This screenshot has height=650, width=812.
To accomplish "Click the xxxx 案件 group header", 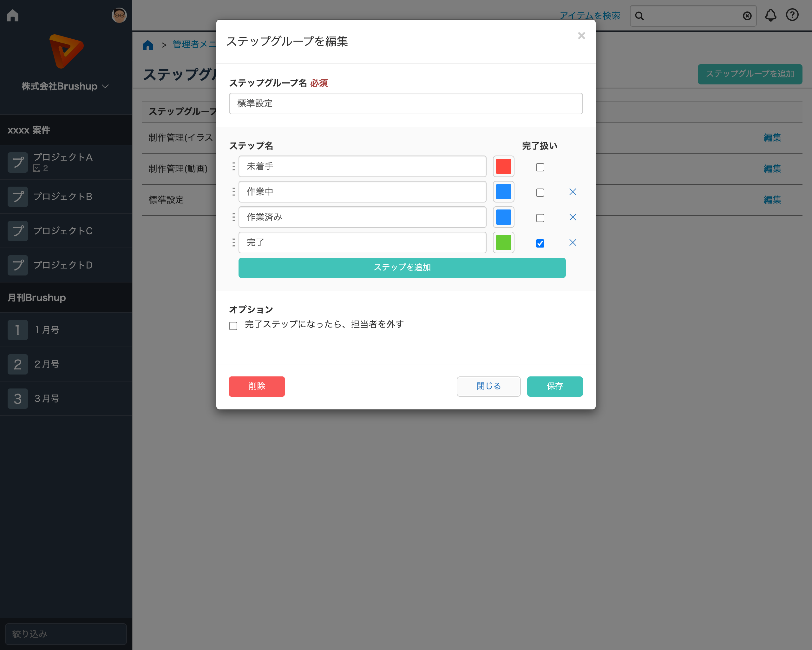I will click(66, 130).
